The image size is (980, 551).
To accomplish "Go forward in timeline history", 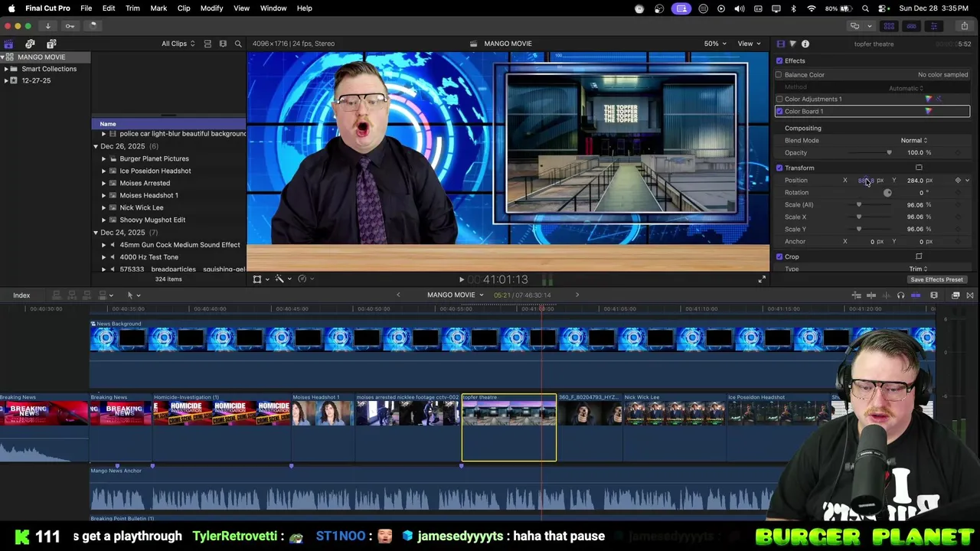I will 577,295.
